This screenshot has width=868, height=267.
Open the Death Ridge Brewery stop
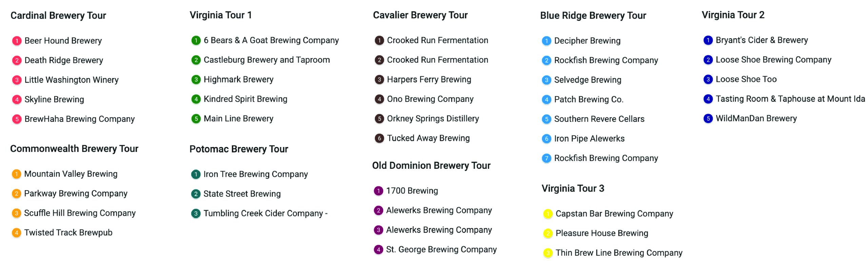coord(64,60)
